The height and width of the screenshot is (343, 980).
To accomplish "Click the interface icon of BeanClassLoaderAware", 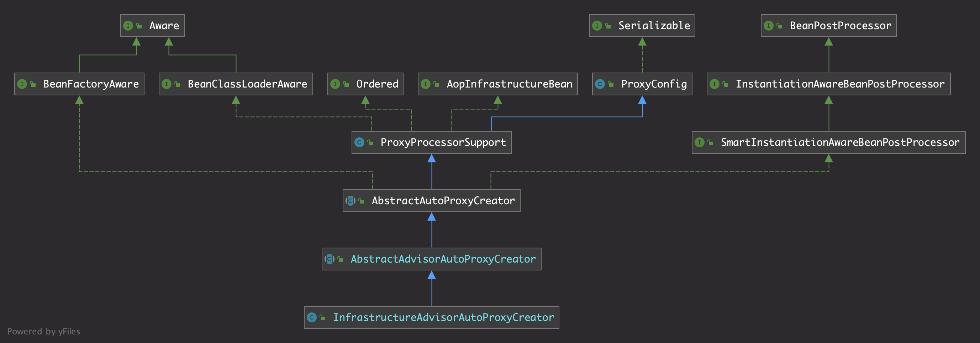I will pyautogui.click(x=167, y=84).
